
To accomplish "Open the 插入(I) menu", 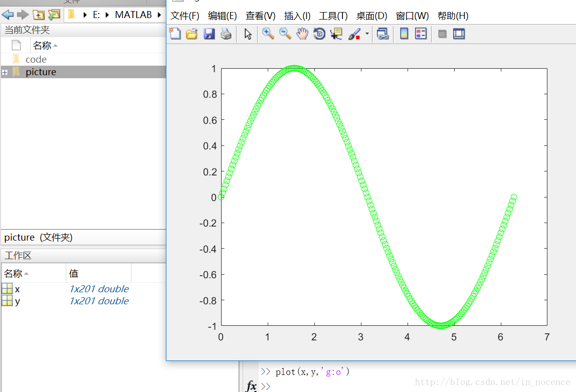I will point(297,16).
